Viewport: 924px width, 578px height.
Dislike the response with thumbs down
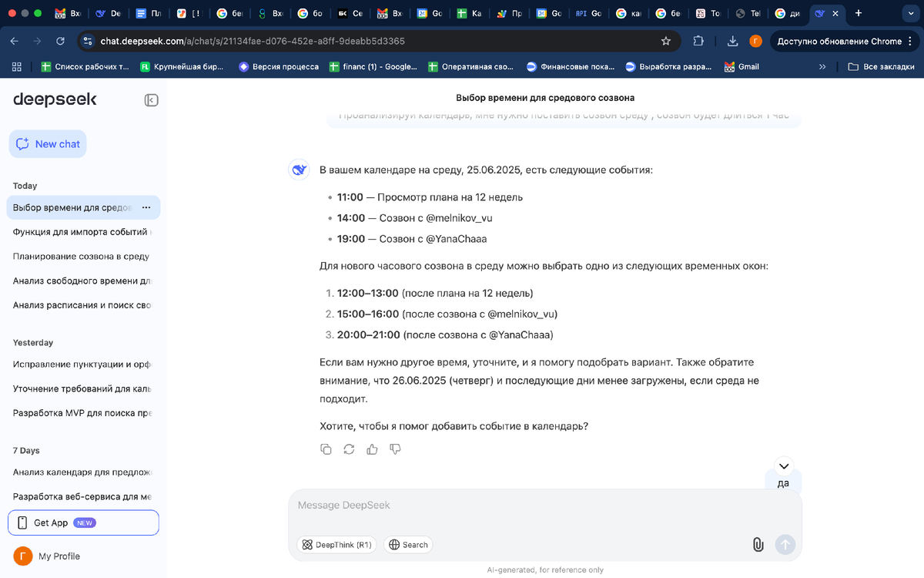[x=396, y=449]
